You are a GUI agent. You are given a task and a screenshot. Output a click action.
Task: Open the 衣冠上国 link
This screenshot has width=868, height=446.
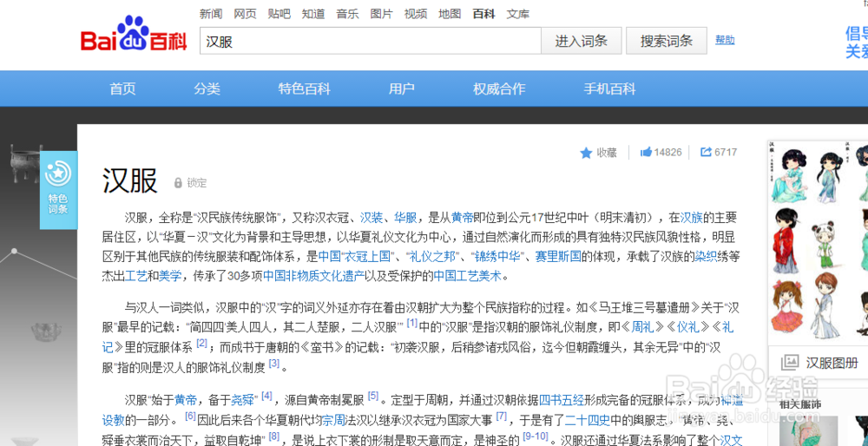[365, 256]
